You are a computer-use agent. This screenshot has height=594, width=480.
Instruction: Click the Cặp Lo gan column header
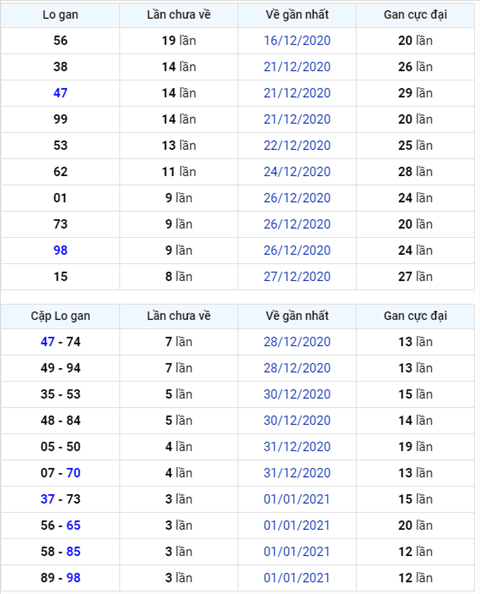tap(60, 316)
